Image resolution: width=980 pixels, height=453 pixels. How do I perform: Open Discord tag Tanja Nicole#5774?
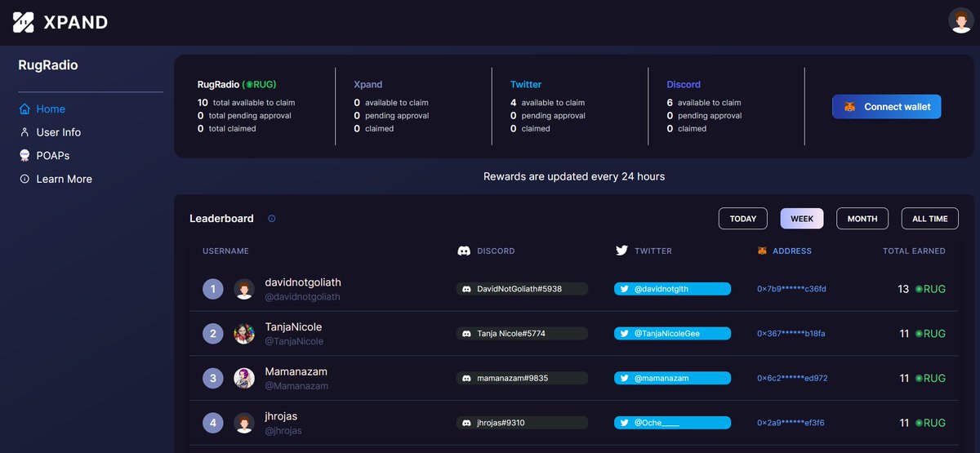(522, 334)
